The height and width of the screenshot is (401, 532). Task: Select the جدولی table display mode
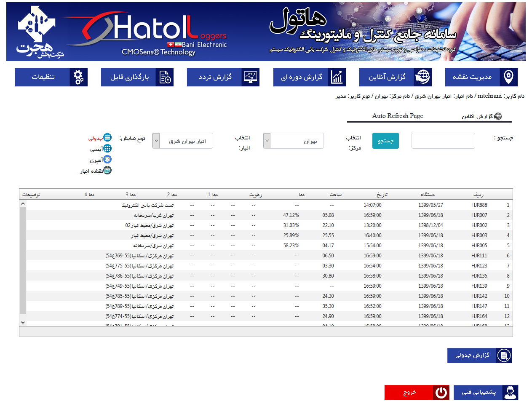(107, 138)
